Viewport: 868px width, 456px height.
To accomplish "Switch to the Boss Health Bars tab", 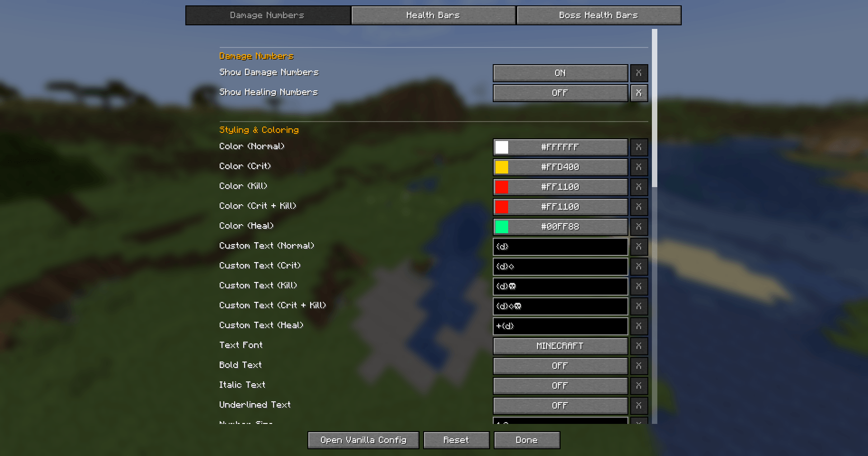I will pos(599,15).
